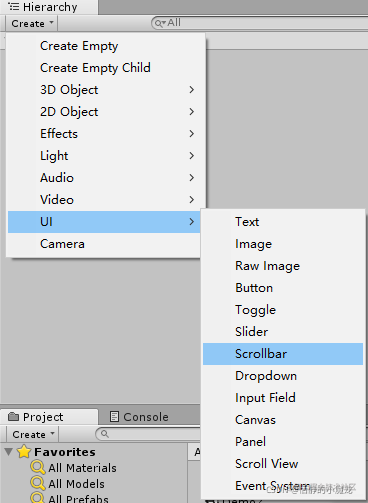Click the Project search magnifier icon

[x=105, y=434]
